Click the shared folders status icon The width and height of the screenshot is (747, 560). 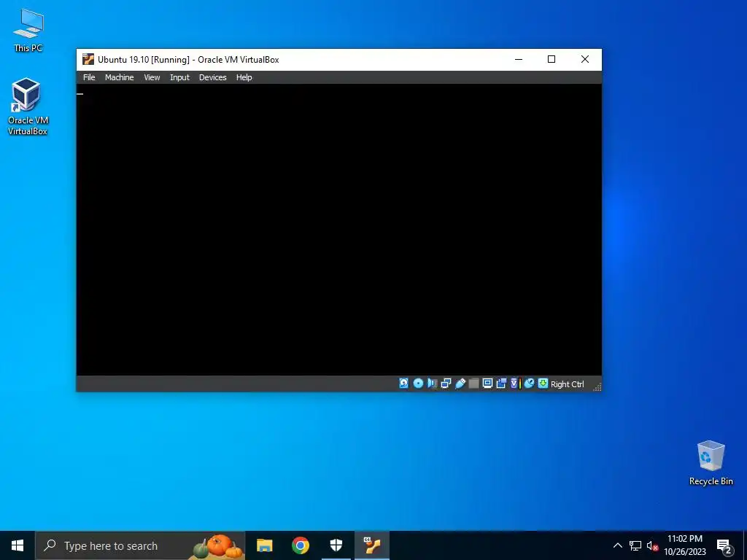point(473,384)
